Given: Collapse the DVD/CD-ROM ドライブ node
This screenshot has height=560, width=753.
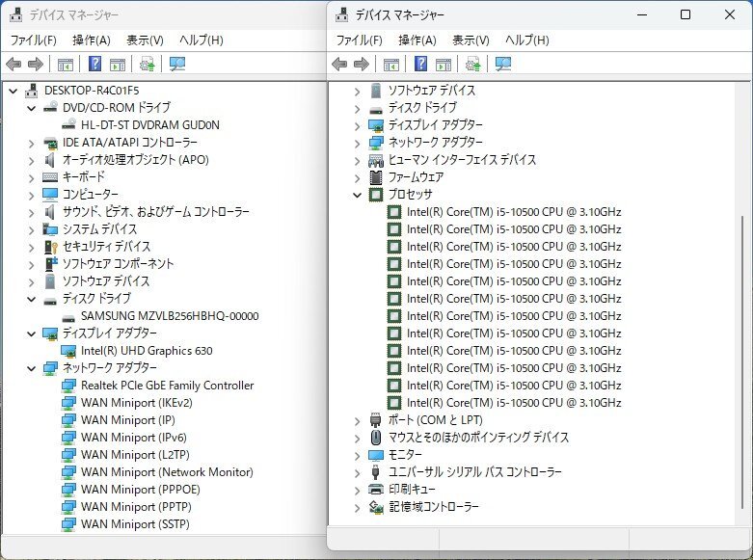Looking at the screenshot, I should click(32, 108).
